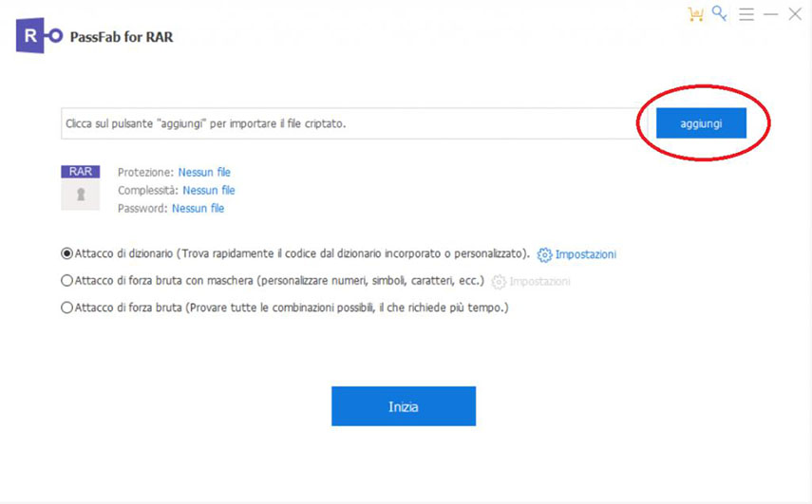Click the RAR file type icon
Screen dimensions: 812x504
point(80,187)
